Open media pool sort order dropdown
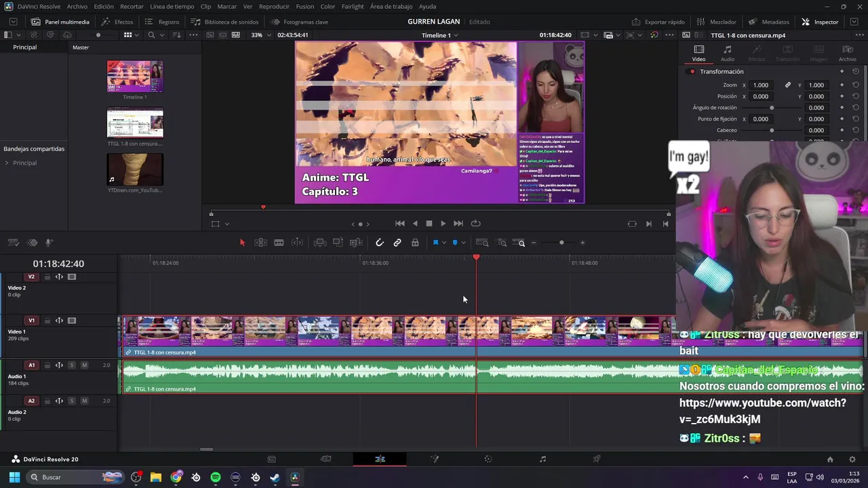 click(176, 35)
